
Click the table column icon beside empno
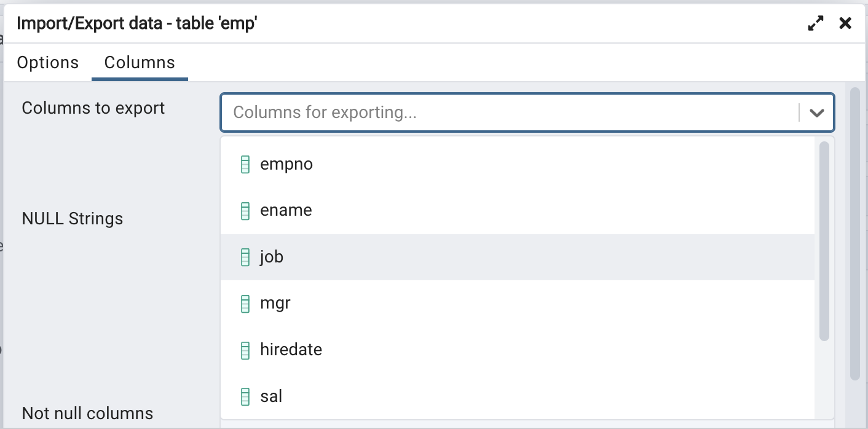tap(245, 164)
